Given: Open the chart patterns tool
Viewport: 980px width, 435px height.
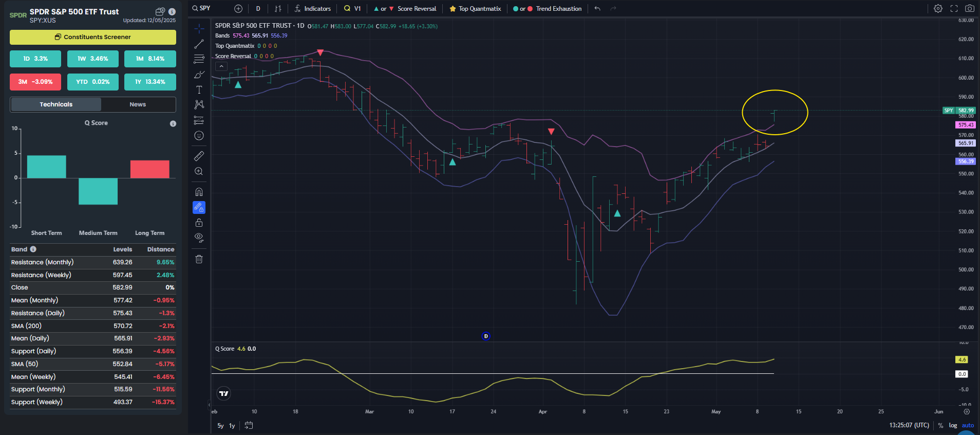Looking at the screenshot, I should (x=199, y=105).
